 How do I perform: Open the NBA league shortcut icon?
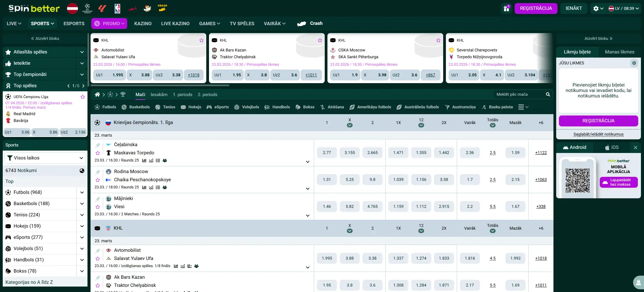point(117,9)
